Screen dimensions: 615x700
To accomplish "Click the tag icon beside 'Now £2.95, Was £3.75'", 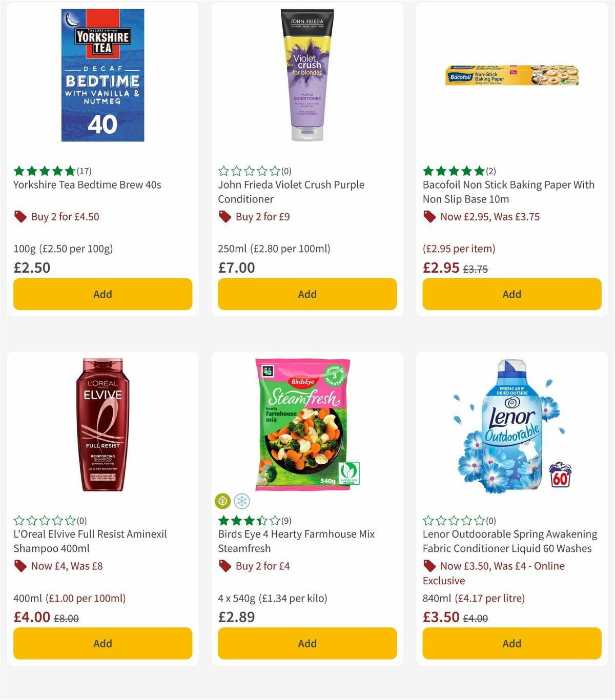I will tap(429, 217).
